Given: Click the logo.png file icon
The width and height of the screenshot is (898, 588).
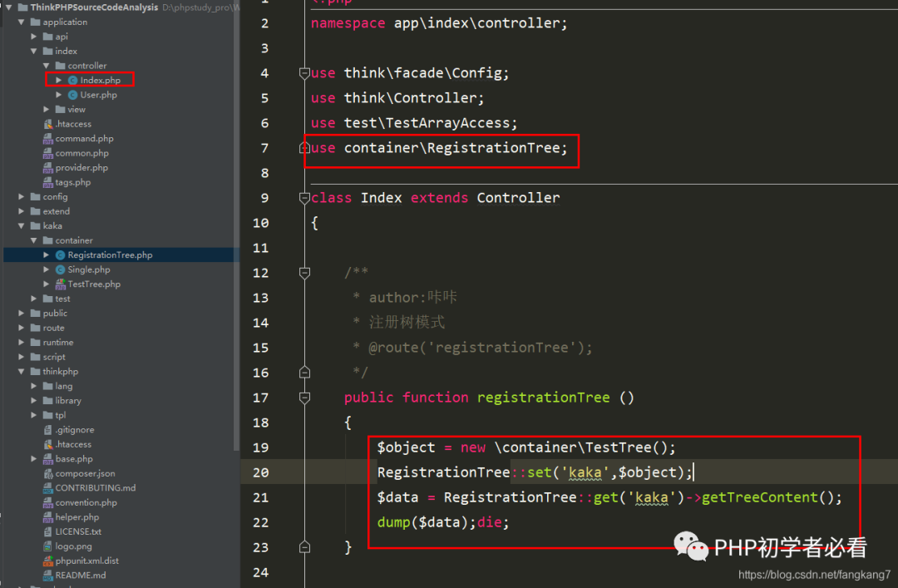Looking at the screenshot, I should 48,546.
